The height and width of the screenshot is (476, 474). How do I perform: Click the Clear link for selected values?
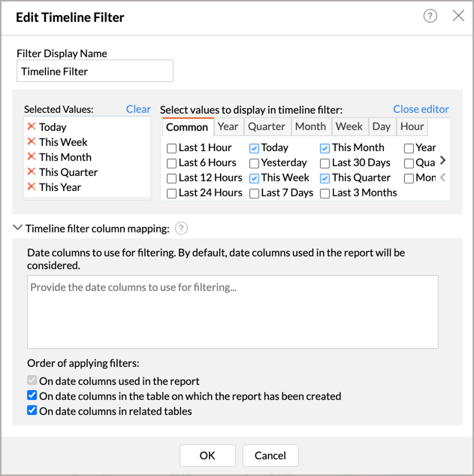138,109
